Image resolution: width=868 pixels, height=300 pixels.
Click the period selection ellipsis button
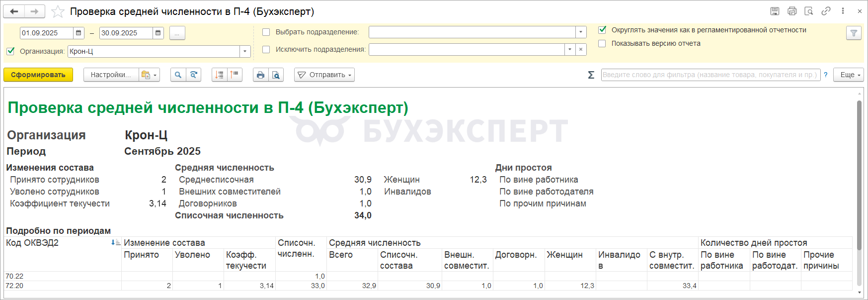coord(177,33)
